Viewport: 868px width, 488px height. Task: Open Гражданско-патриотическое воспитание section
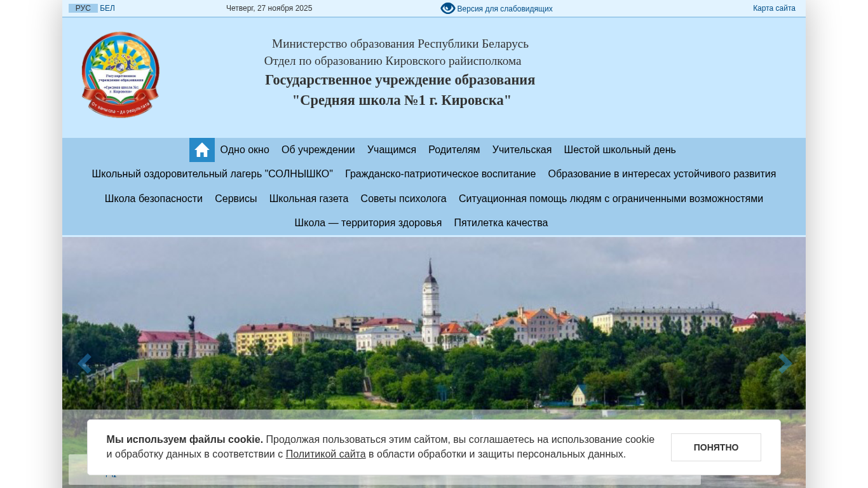440,174
